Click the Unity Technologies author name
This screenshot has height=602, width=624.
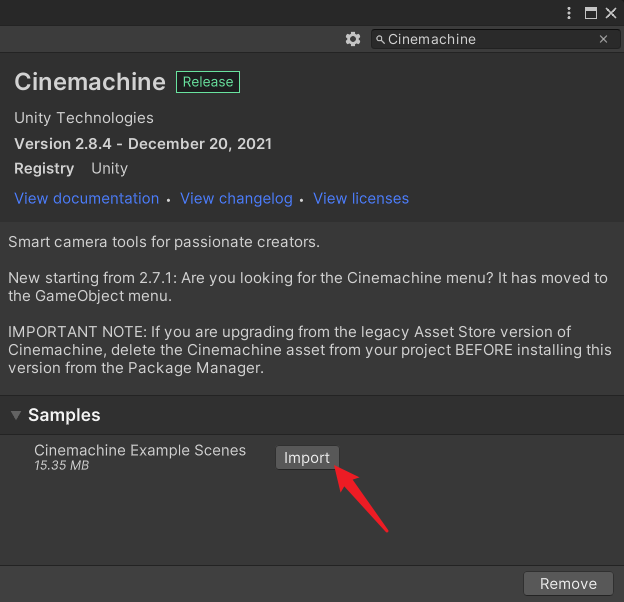click(84, 118)
